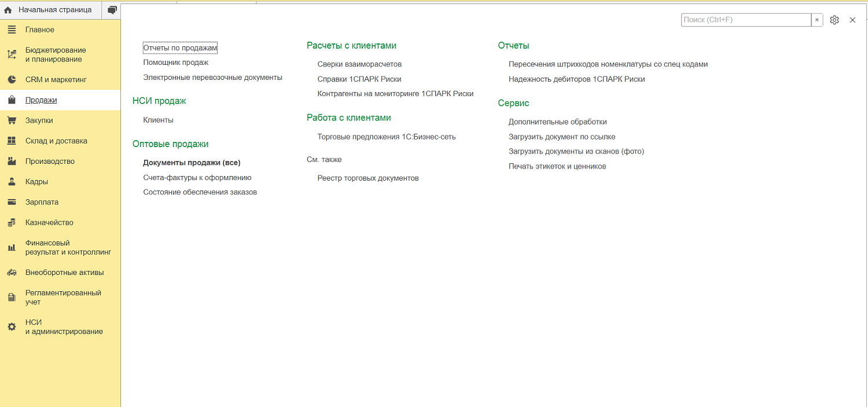868x407 pixels.
Task: Click the Склад и доставка grid icon
Action: [x=12, y=141]
